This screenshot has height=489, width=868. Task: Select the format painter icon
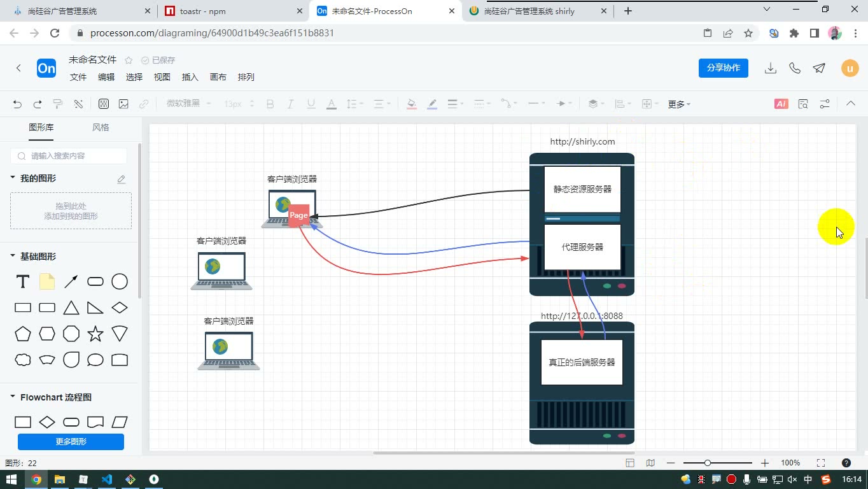tap(58, 104)
